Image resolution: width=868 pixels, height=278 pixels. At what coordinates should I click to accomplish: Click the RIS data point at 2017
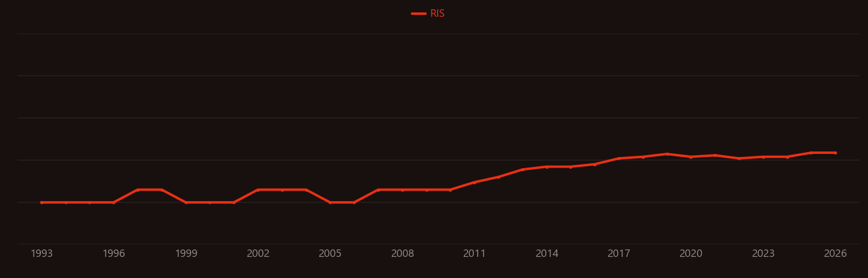619,158
